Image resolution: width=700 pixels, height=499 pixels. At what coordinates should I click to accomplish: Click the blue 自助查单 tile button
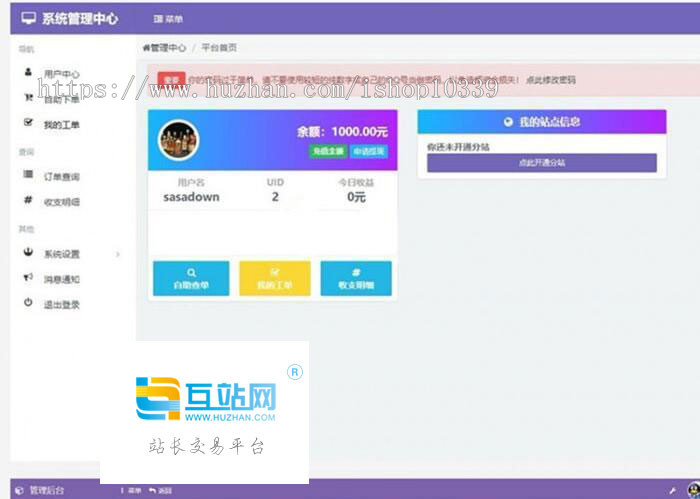click(191, 279)
